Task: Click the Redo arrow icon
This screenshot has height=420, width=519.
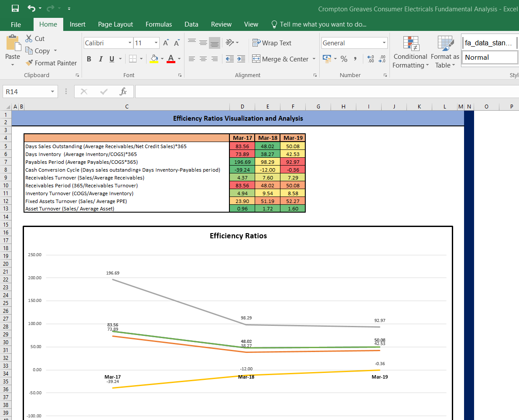Action: coord(51,8)
